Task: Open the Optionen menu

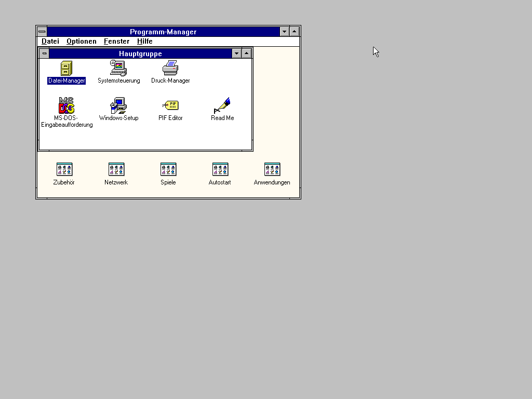Action: click(x=82, y=42)
